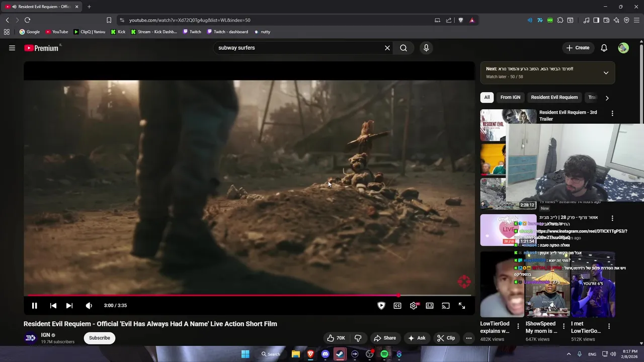Open options for IShowSpeed My mom short
Viewport: 644px width, 362px height.
coord(563,326)
